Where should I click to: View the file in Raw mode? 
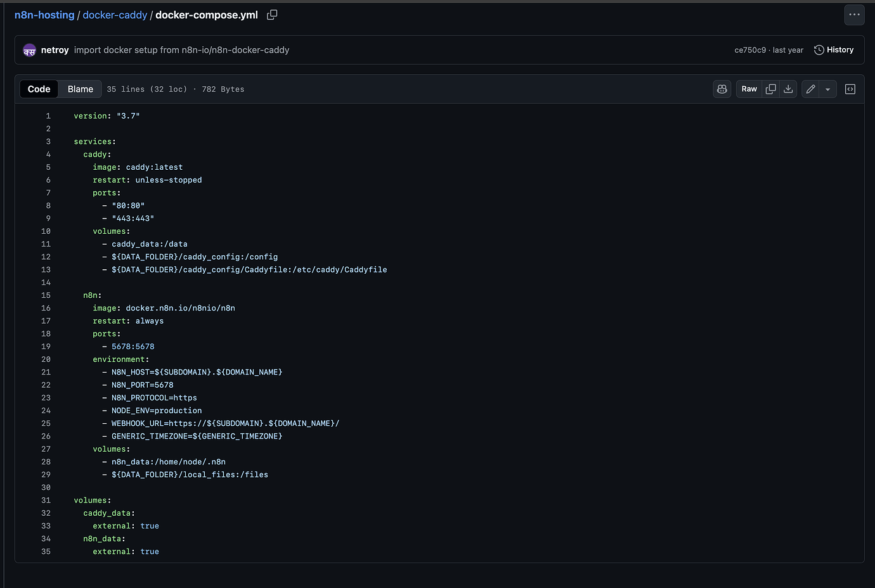749,89
